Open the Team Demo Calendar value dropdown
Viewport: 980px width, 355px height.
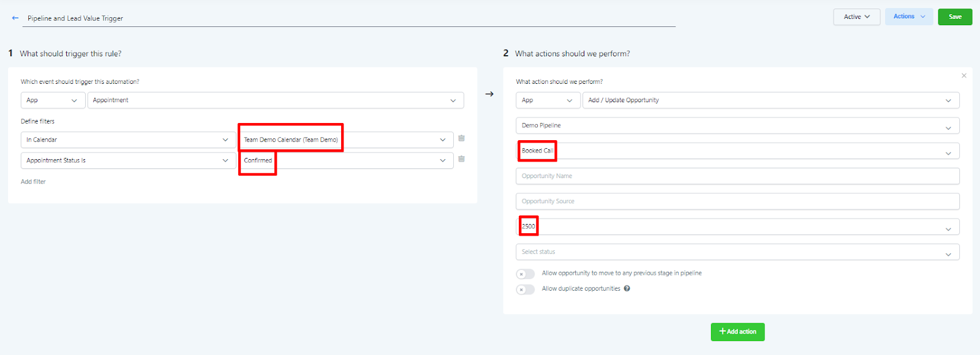[345, 140]
